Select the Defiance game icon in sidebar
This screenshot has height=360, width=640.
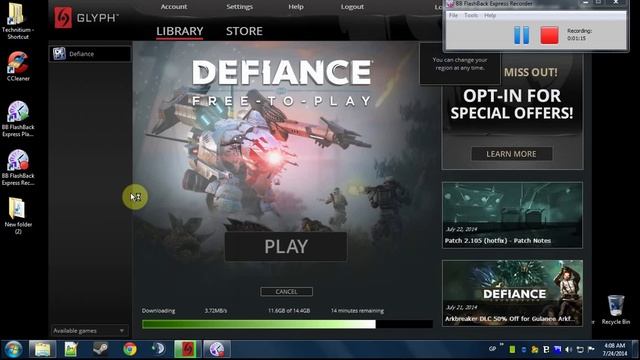(x=59, y=53)
